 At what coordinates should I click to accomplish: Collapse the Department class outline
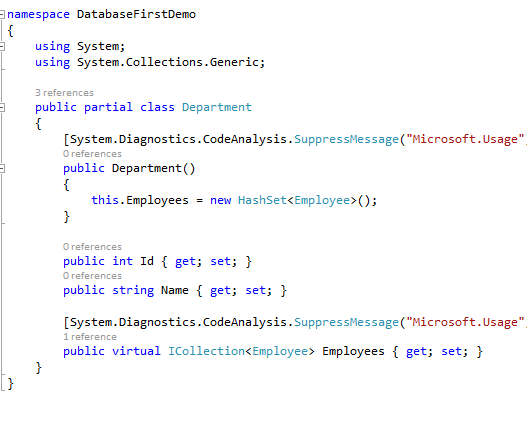[x=2, y=108]
